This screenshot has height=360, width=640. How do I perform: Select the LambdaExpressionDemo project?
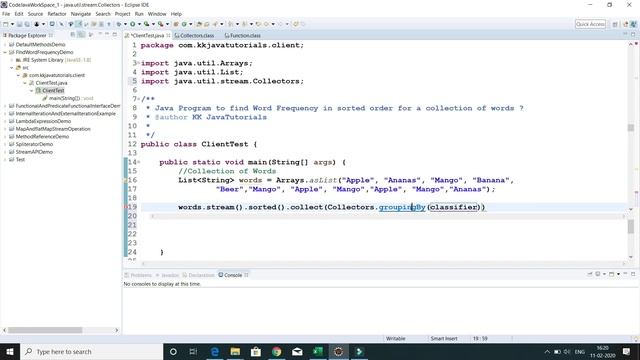pyautogui.click(x=40, y=121)
